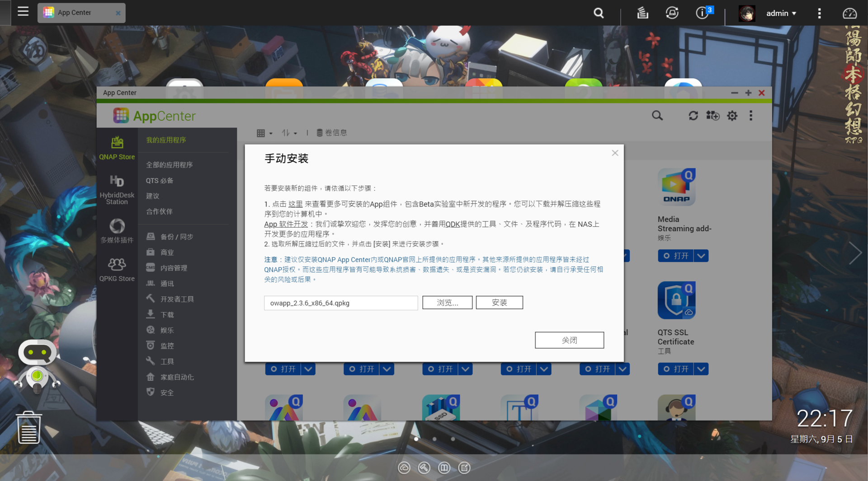Click the first bottom dock circular icon
This screenshot has height=481, width=868.
click(404, 468)
